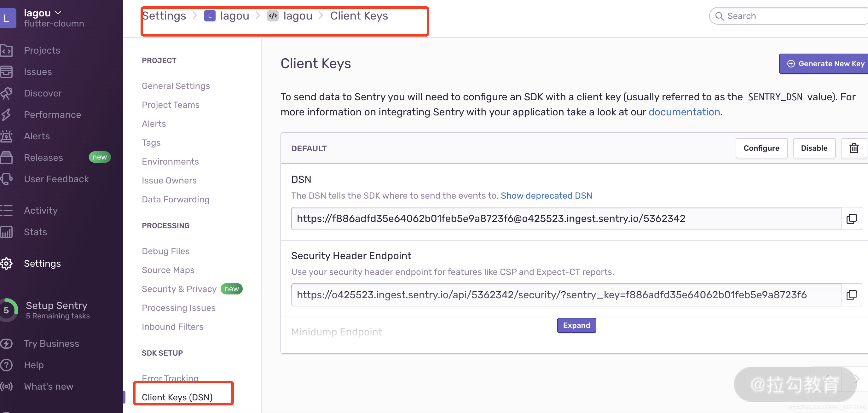Image resolution: width=868 pixels, height=413 pixels.
Task: Open Data Forwarding settings
Action: pos(176,199)
